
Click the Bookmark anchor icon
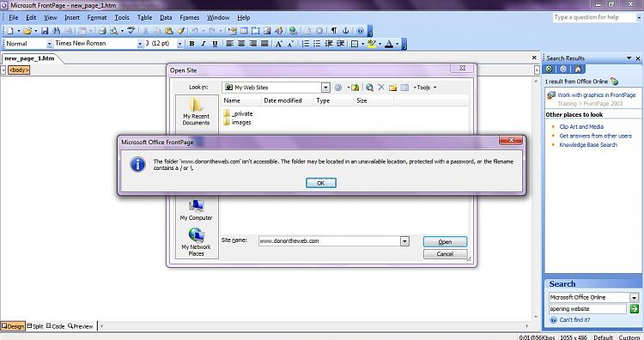pyautogui.click(x=345, y=31)
